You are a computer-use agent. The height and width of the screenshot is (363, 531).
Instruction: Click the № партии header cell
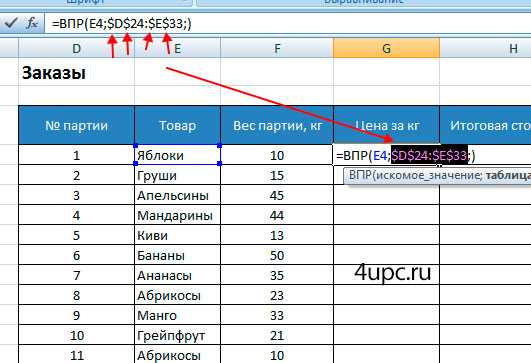click(77, 125)
